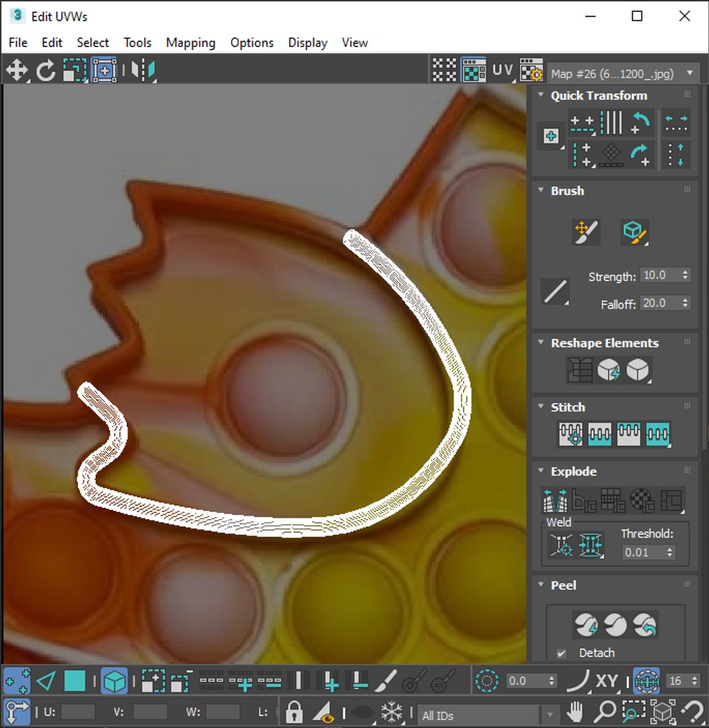Click Stitch to Target icon

click(570, 434)
